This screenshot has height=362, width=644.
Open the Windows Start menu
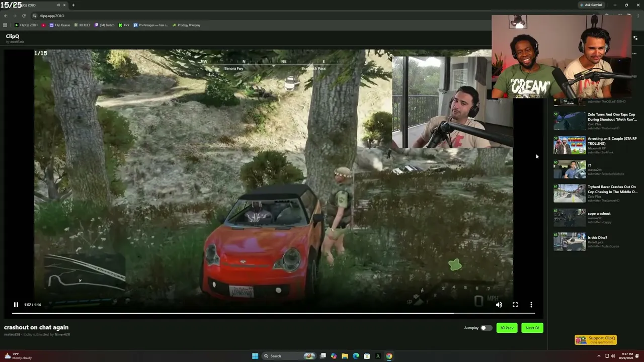[255, 356]
